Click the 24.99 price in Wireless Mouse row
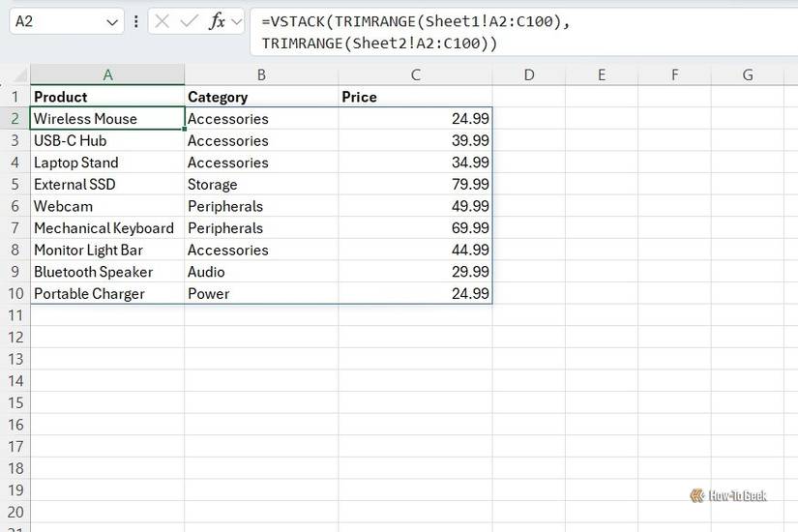The image size is (798, 532). (x=415, y=119)
